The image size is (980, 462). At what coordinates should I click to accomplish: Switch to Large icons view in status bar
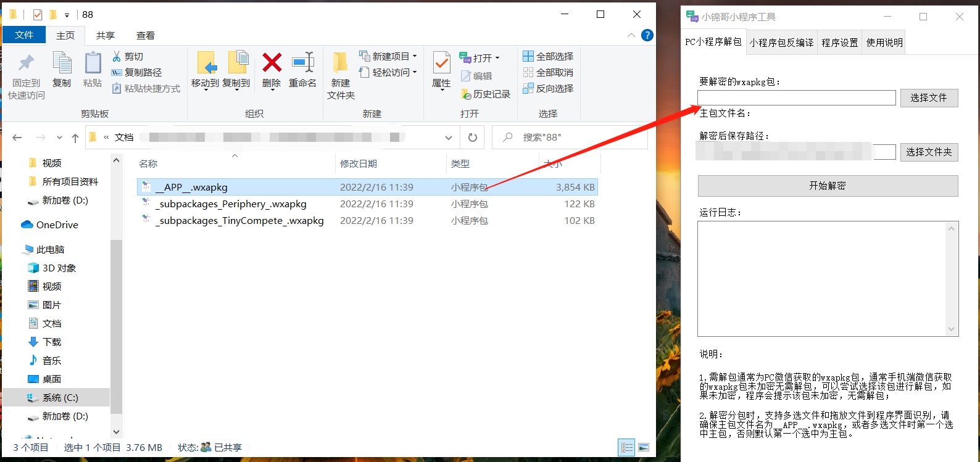644,447
